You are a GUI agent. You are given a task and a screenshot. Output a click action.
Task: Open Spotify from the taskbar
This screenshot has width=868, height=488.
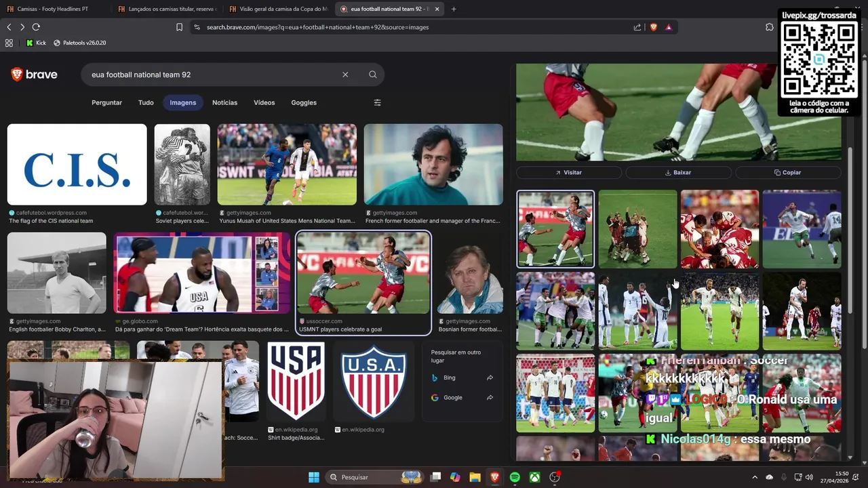(x=515, y=477)
